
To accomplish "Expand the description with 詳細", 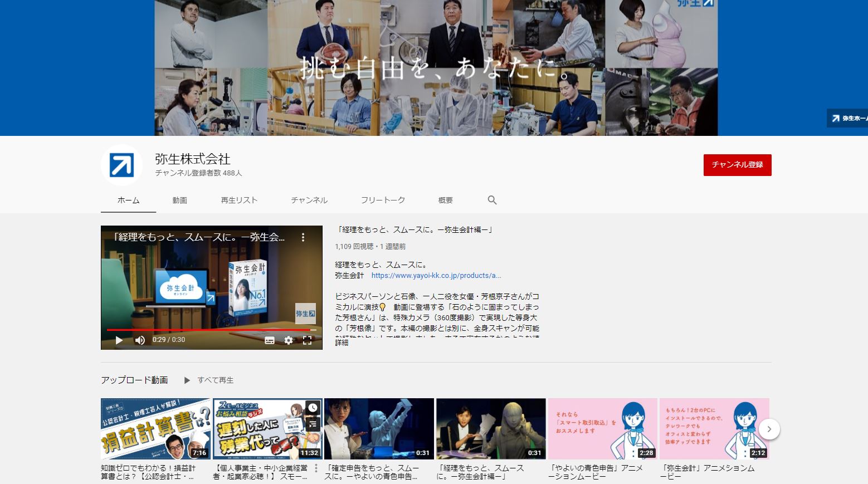I will pyautogui.click(x=342, y=343).
